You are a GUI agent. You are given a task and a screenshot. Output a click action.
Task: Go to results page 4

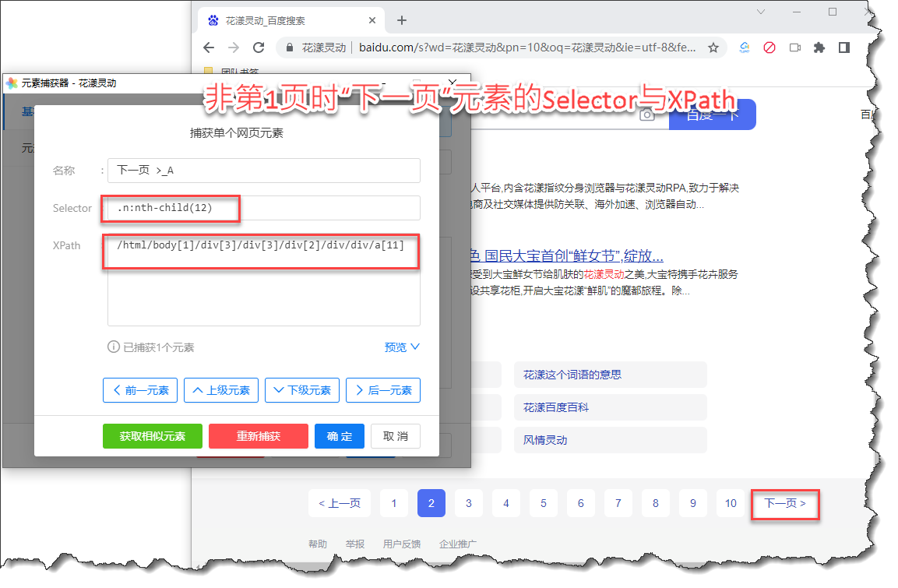coord(506,503)
